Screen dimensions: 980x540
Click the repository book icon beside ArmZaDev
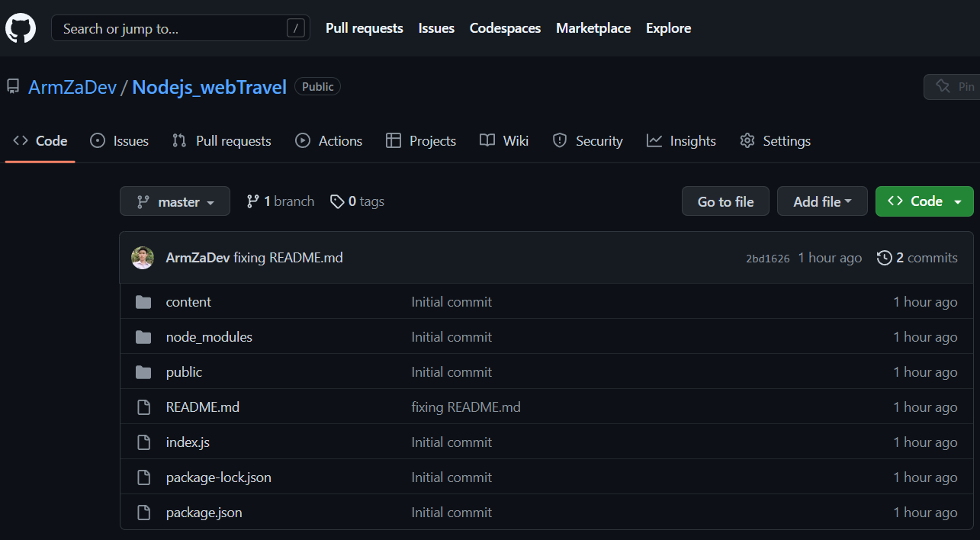click(x=13, y=87)
